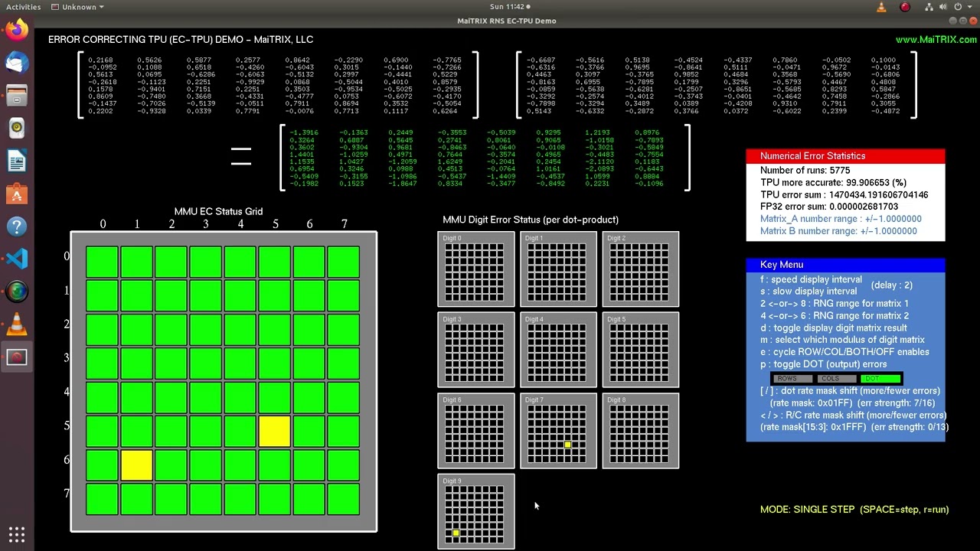Screen dimensions: 980x551
Task: Click the VLC cone tray icon
Action: (x=880, y=7)
